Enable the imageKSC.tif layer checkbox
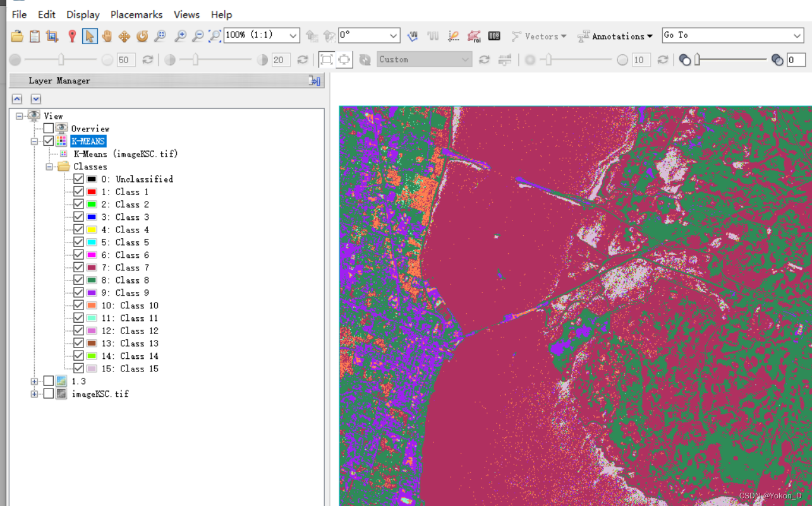This screenshot has width=812, height=506. click(49, 394)
